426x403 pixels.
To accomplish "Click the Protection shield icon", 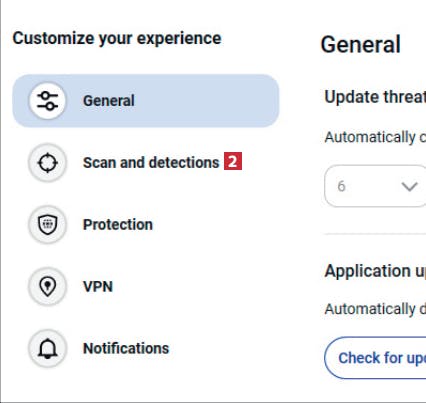I will [x=48, y=224].
